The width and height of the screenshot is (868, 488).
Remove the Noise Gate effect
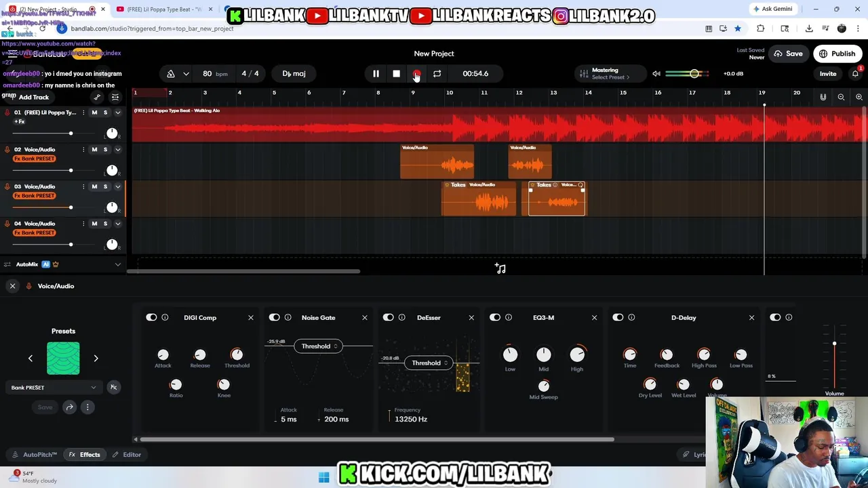click(365, 317)
